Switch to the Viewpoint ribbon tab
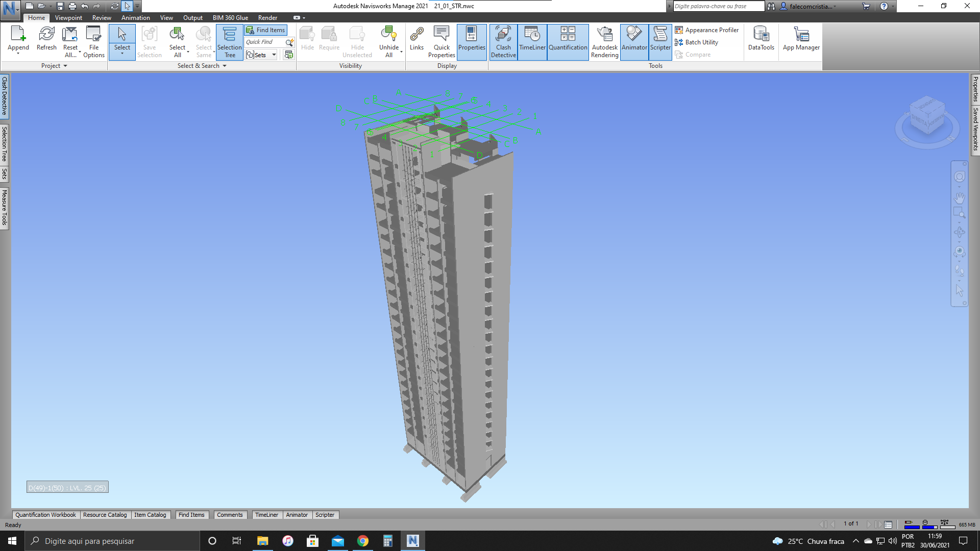This screenshot has height=551, width=980. click(68, 17)
